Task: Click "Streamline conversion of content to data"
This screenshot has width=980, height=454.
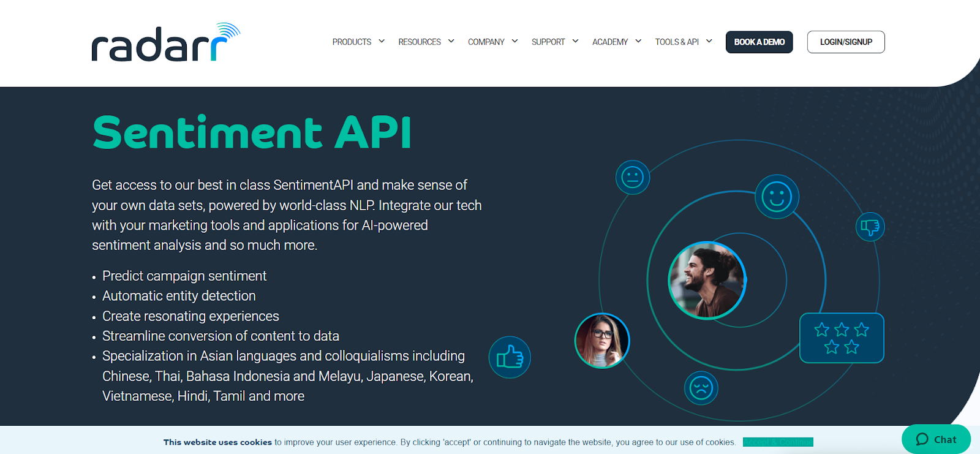Action: pyautogui.click(x=221, y=336)
